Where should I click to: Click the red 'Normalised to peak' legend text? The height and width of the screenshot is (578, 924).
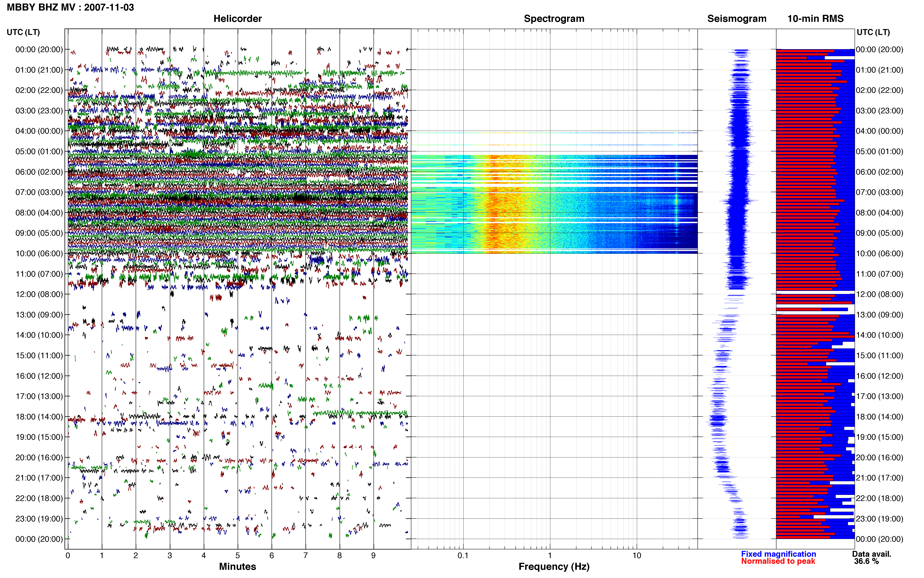778,561
